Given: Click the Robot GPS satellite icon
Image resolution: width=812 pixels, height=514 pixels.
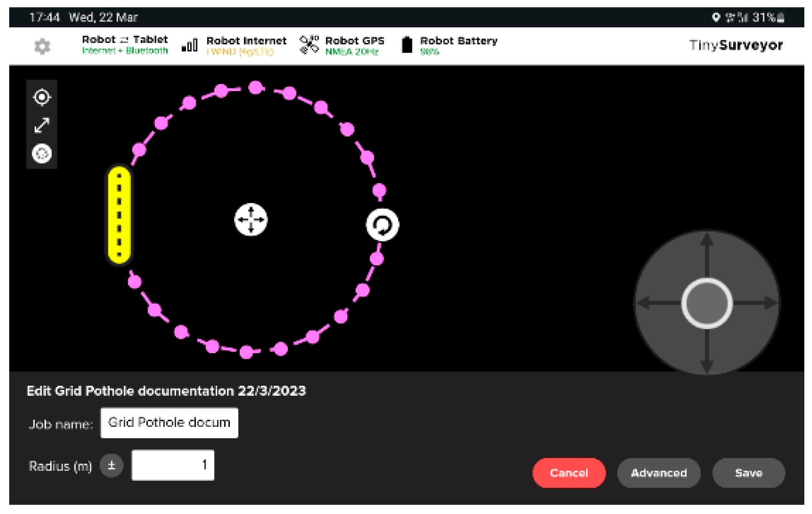Looking at the screenshot, I should 309,45.
